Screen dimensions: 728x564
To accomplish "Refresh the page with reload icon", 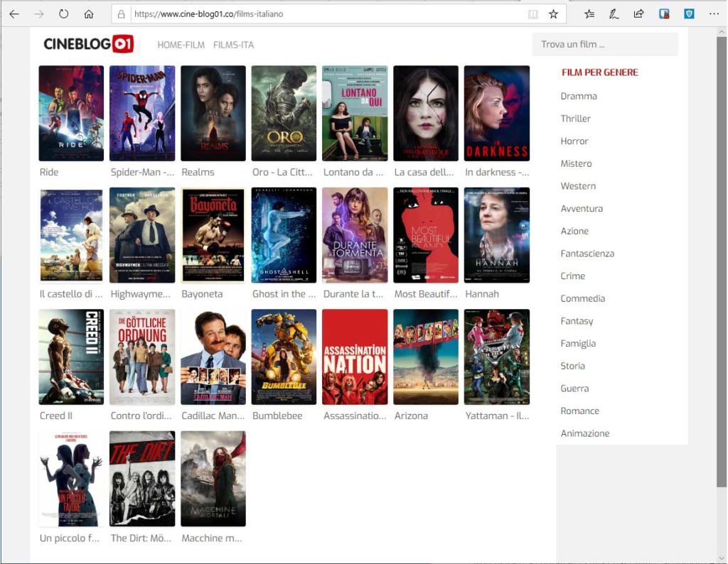I will pos(64,13).
